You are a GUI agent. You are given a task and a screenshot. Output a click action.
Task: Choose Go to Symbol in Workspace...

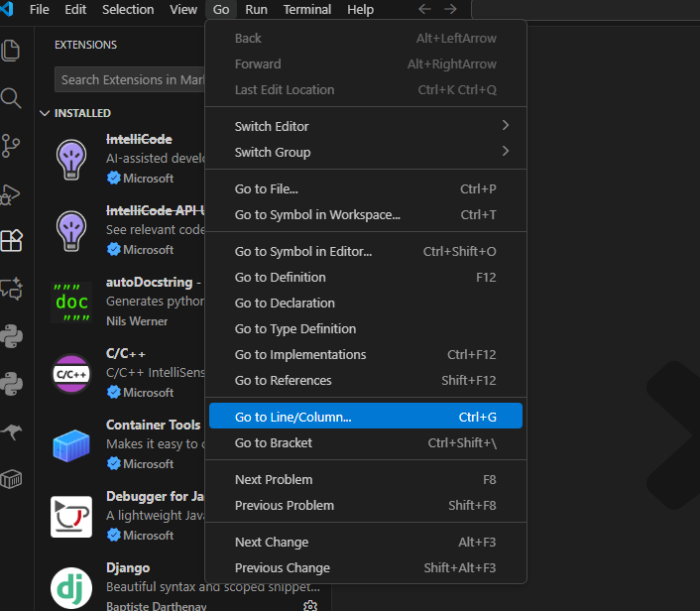(x=366, y=215)
